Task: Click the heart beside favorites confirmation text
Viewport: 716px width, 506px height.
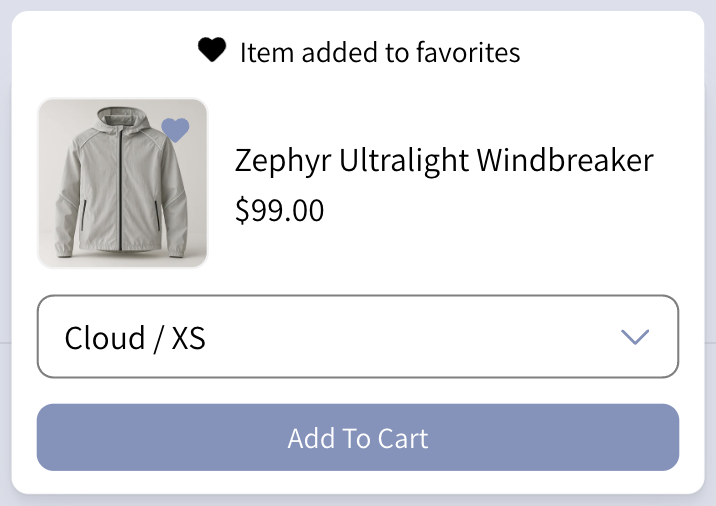Action: 211,50
